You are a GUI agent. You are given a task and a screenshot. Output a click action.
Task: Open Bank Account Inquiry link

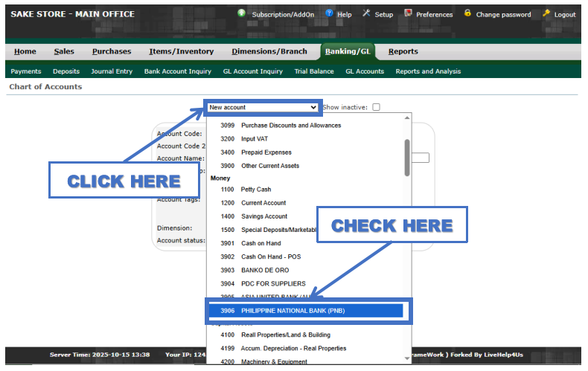click(x=177, y=71)
